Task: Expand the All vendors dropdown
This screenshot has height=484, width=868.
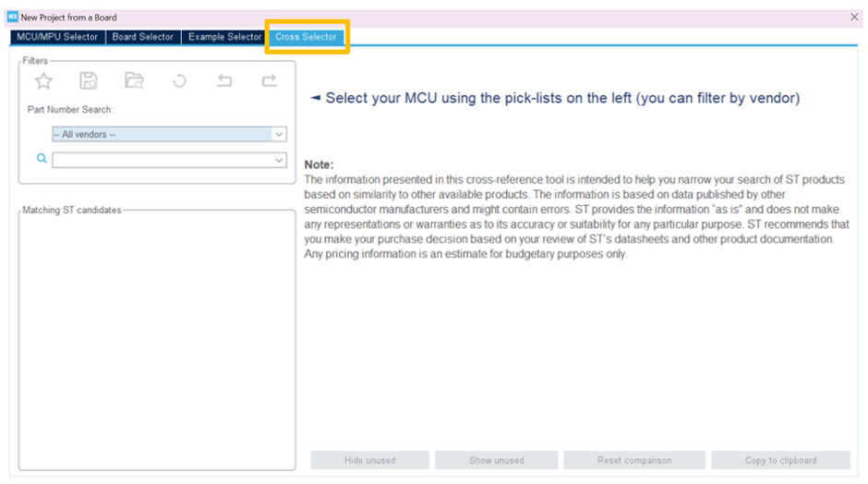Action: click(x=169, y=135)
